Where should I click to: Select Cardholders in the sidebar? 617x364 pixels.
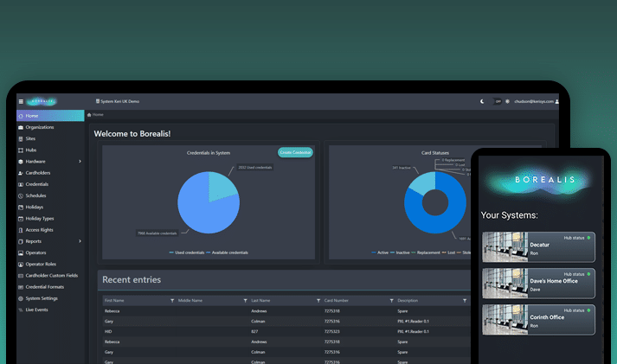pos(50,173)
